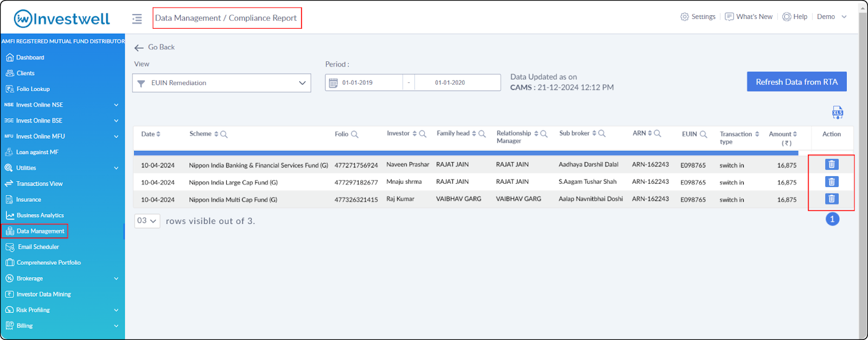Search within the Scheme column
868x340 pixels.
pyautogui.click(x=224, y=134)
